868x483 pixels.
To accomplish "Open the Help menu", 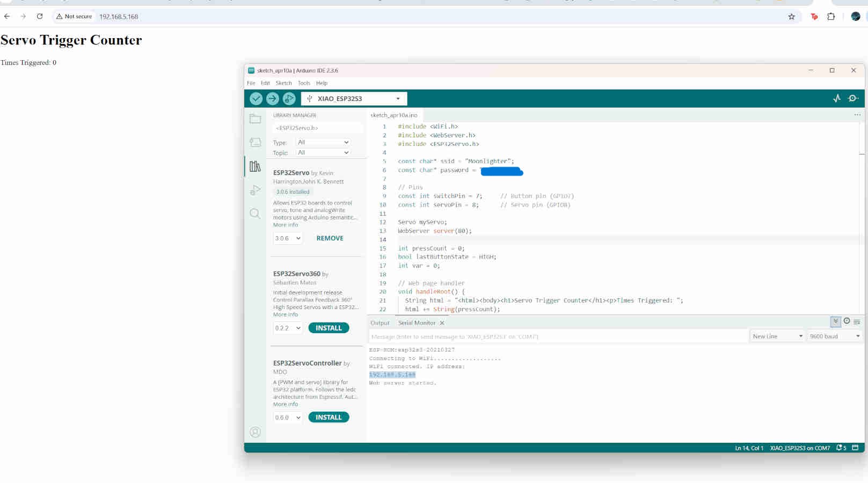I will (322, 83).
